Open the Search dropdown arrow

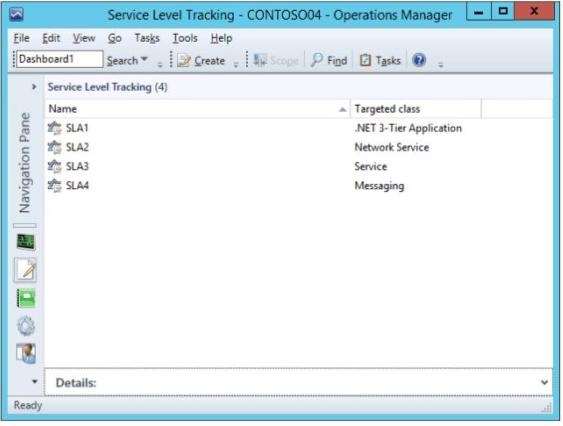click(x=144, y=59)
